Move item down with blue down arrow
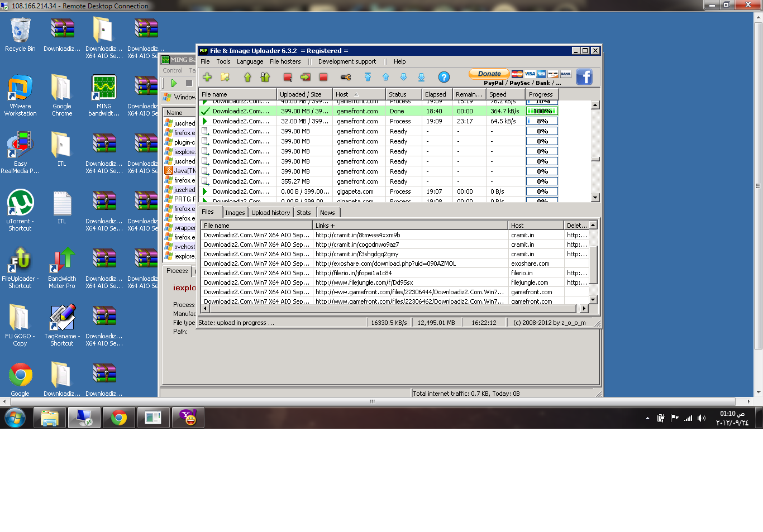The width and height of the screenshot is (763, 532). coord(403,77)
